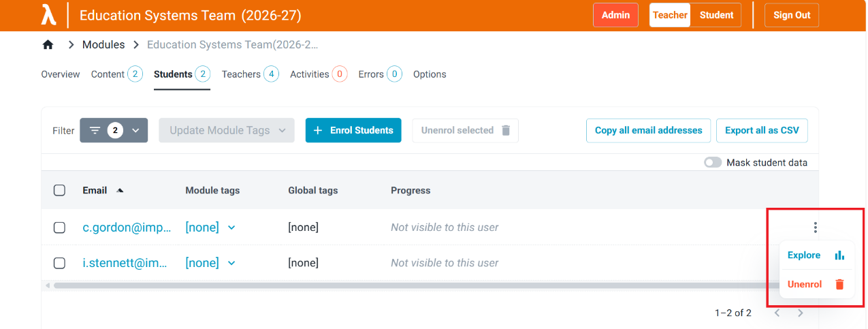Viewport: 868px width, 329px height.
Task: Click the Module tags column header
Action: tap(212, 191)
